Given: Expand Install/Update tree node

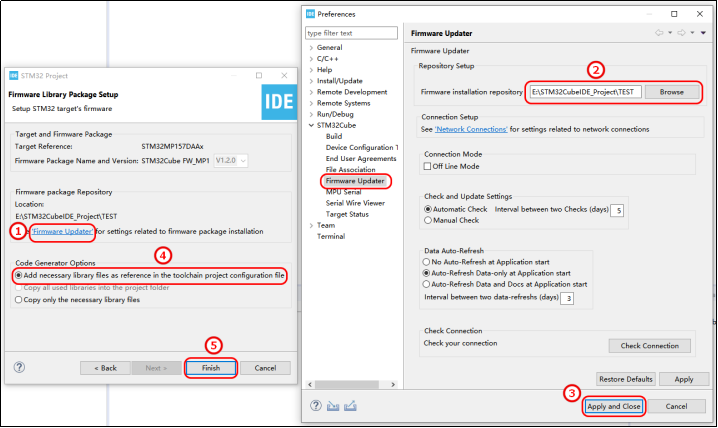Looking at the screenshot, I should pyautogui.click(x=311, y=81).
